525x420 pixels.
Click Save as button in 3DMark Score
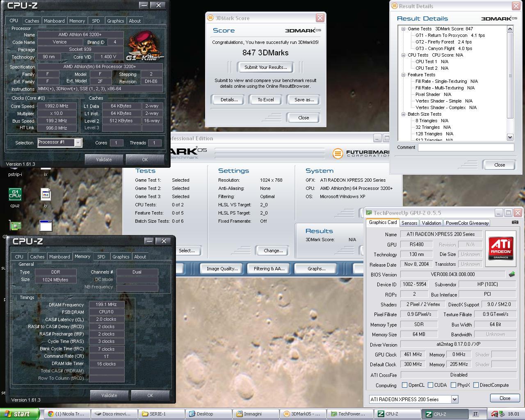304,100
